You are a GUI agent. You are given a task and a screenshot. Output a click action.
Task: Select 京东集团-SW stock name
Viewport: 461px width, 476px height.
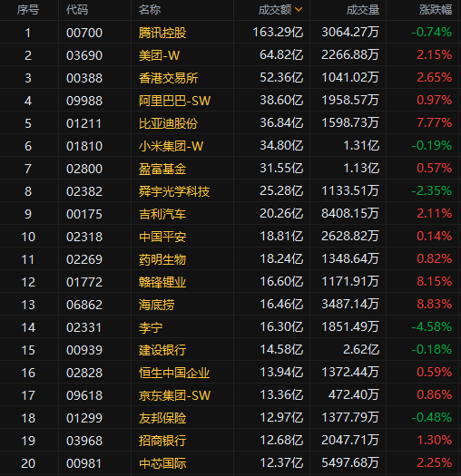pyautogui.click(x=174, y=395)
